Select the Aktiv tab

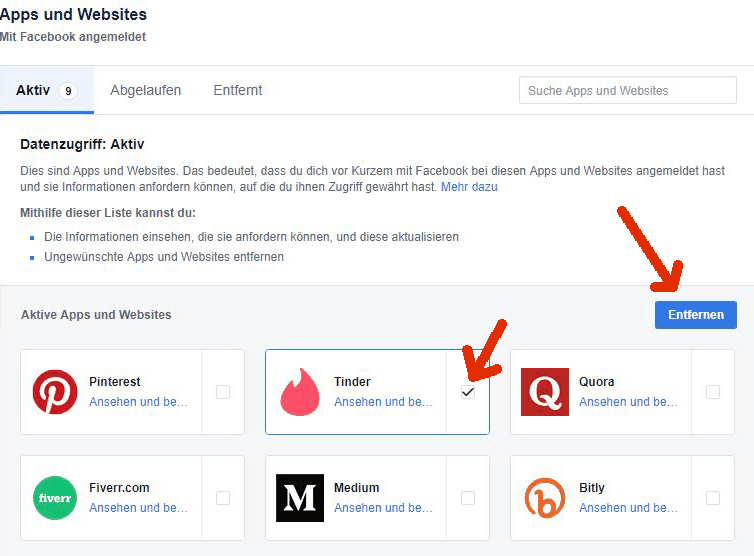(46, 91)
